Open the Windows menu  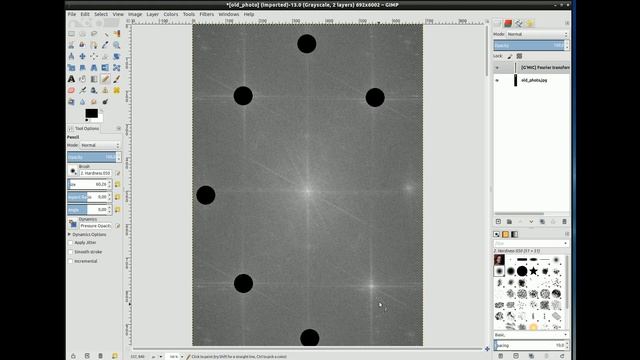point(229,14)
